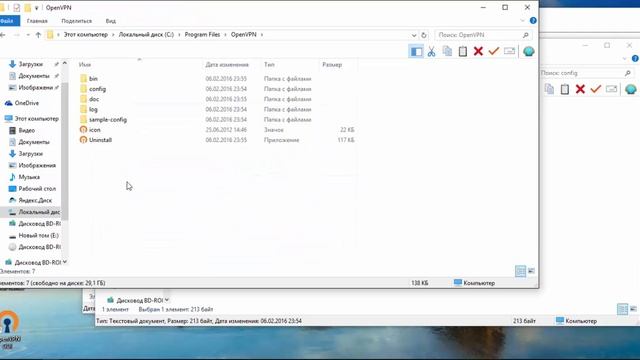Select the icon file
This screenshot has height=360, width=640.
coord(95,130)
